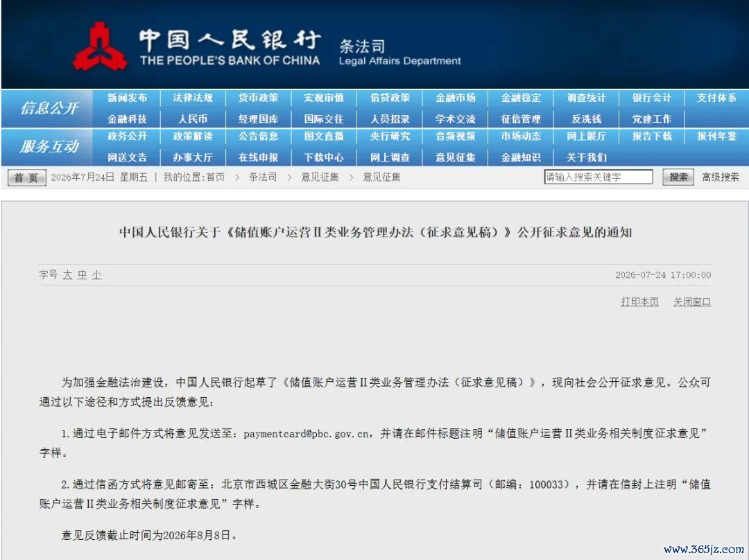Click the People's Bank of China red logo

100,46
